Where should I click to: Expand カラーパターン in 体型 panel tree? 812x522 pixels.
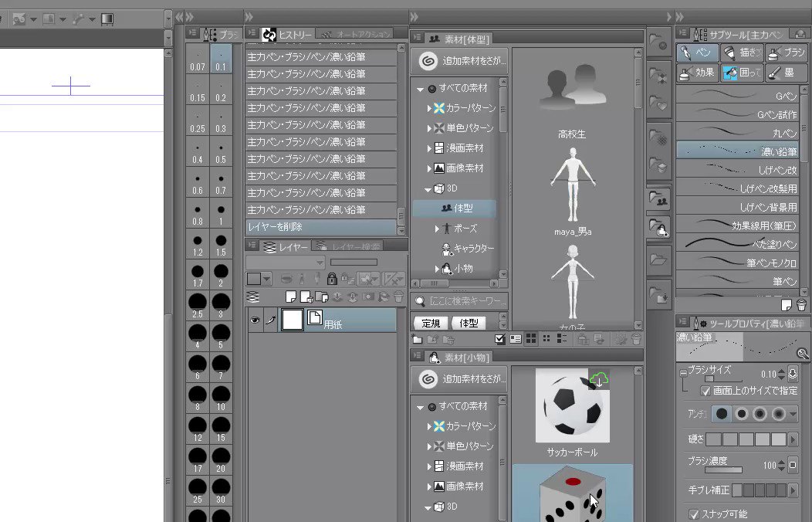pos(429,108)
